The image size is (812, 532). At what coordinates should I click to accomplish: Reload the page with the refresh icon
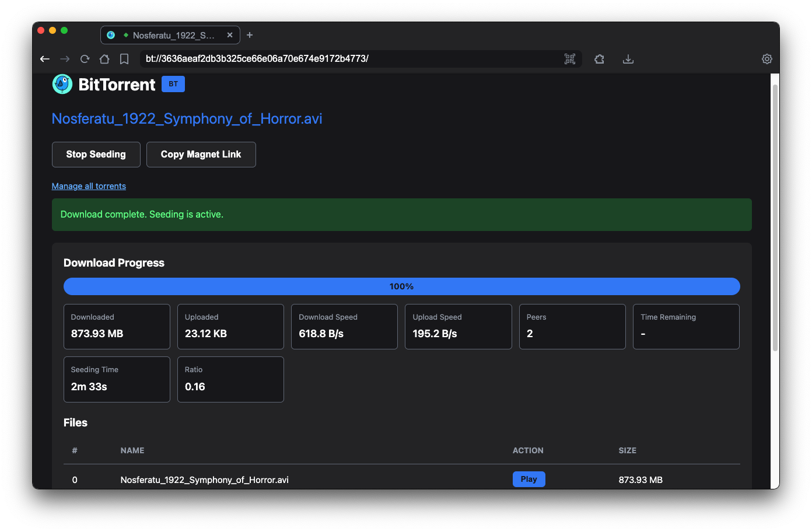click(85, 59)
